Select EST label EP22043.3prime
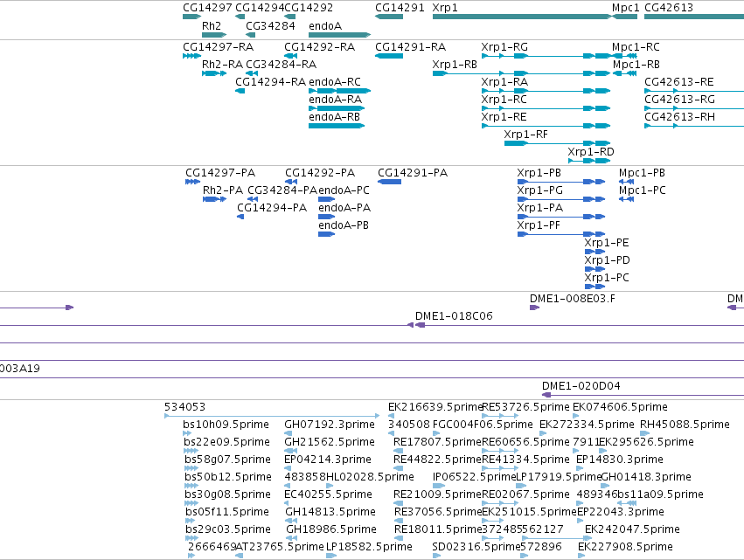The height and width of the screenshot is (560, 744). pos(621,512)
